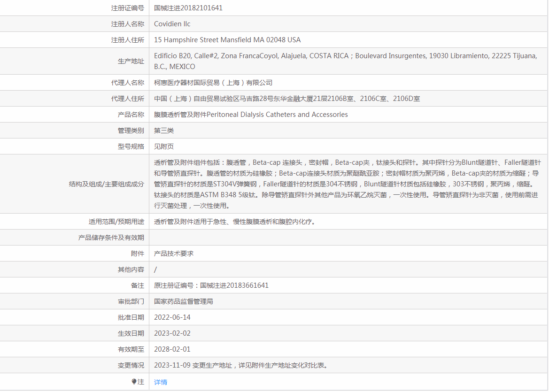Screen dimensions: 549x392
Task: Click the expiry date 2028-02-01
Action: pos(172,349)
